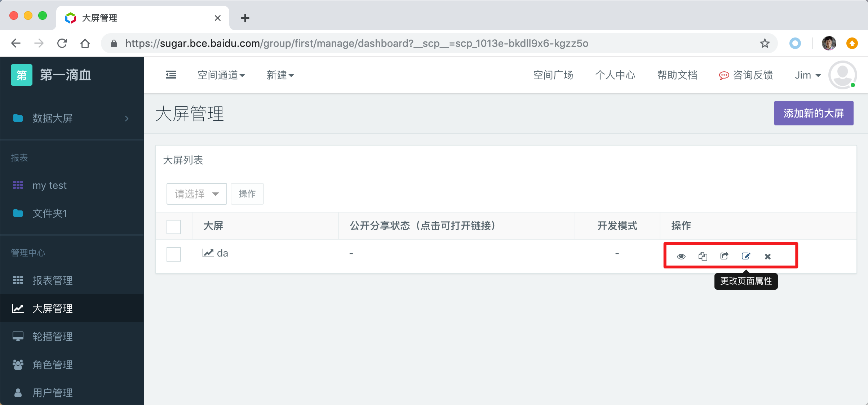Collapse the sidebar with hamburger icon
The image size is (868, 405).
point(171,75)
